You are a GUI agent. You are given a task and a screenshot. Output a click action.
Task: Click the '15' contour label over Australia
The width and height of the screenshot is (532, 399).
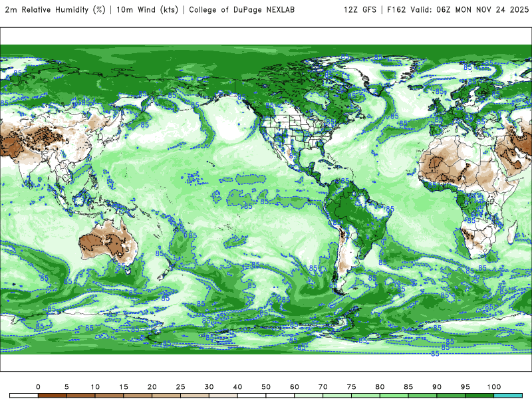coord(126,249)
